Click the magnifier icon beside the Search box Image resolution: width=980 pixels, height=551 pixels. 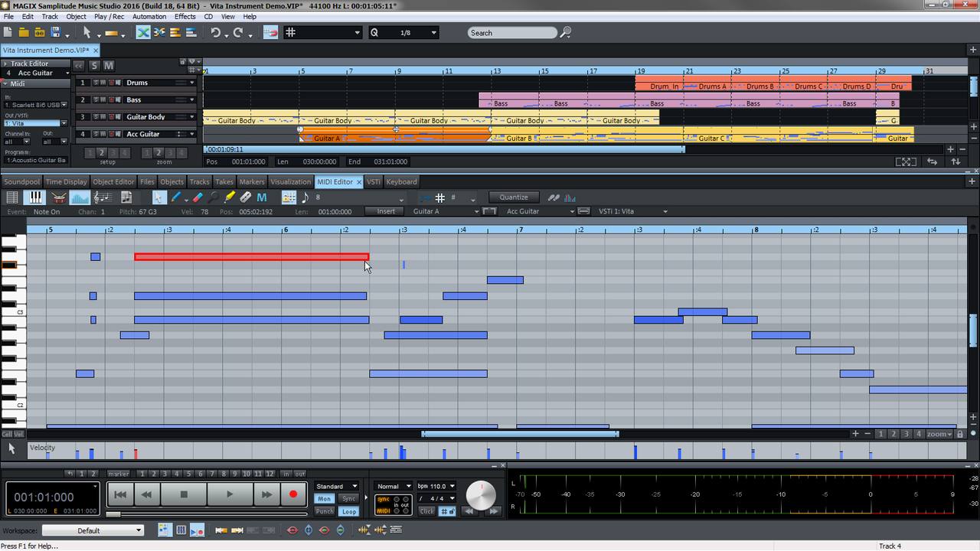(566, 33)
